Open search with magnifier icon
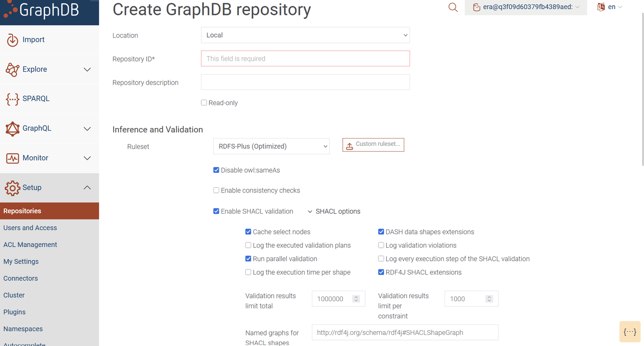644x346 pixels. [x=453, y=7]
